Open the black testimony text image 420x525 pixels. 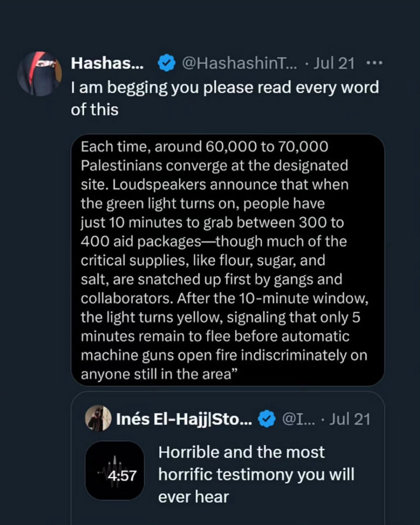coord(228,260)
